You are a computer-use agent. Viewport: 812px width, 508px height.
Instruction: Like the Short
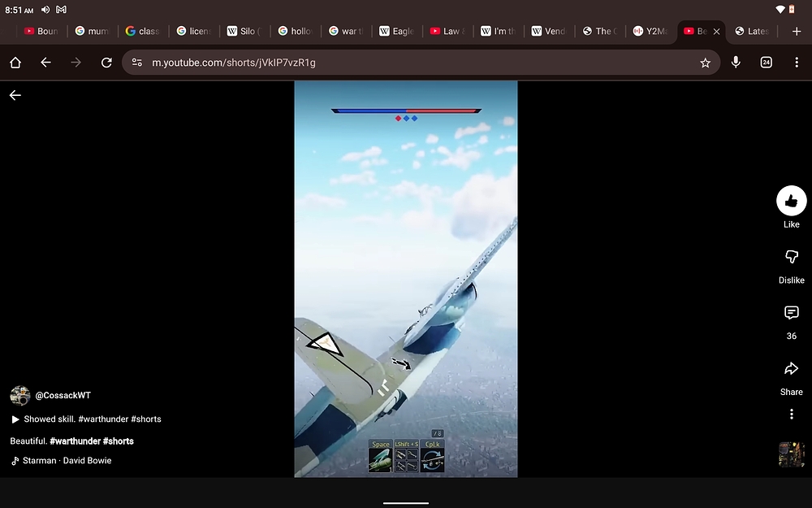(x=791, y=201)
